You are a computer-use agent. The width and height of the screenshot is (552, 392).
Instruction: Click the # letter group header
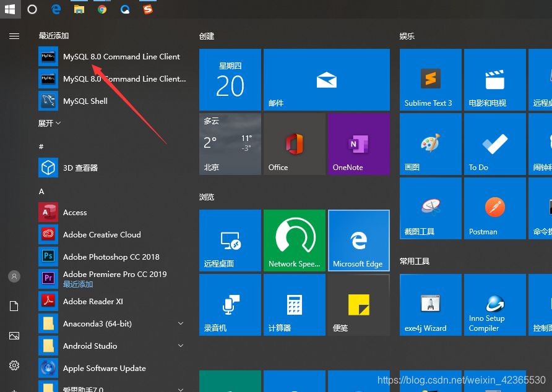41,147
